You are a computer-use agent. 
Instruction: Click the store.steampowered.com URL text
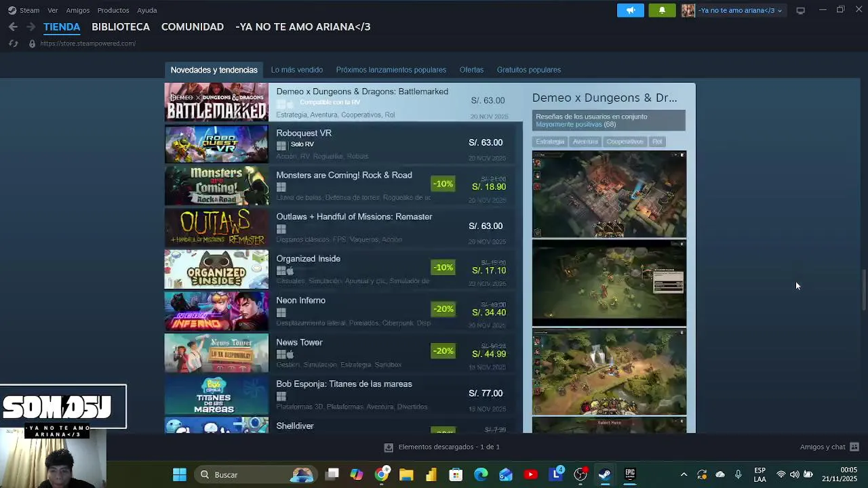click(87, 43)
